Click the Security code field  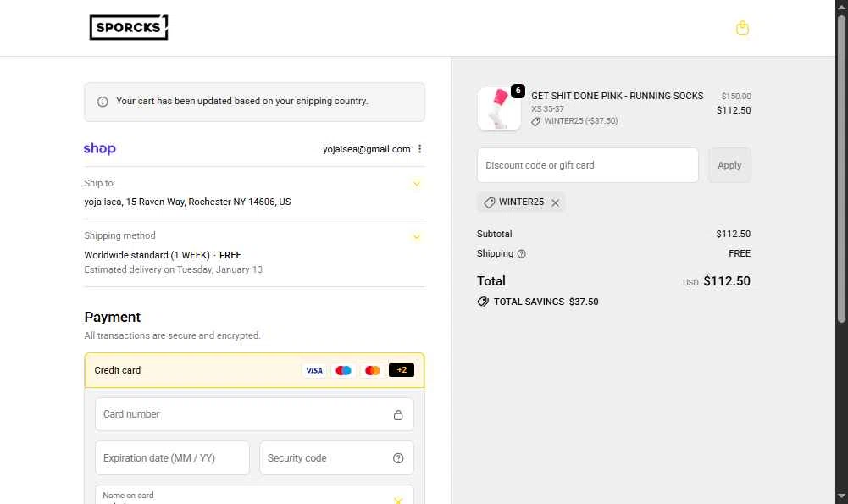(336, 458)
